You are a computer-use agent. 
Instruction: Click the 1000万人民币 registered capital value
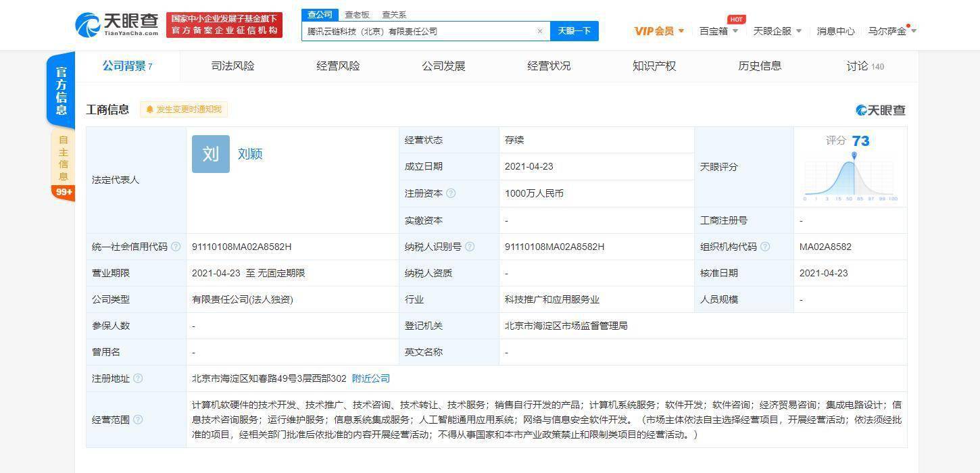click(534, 193)
